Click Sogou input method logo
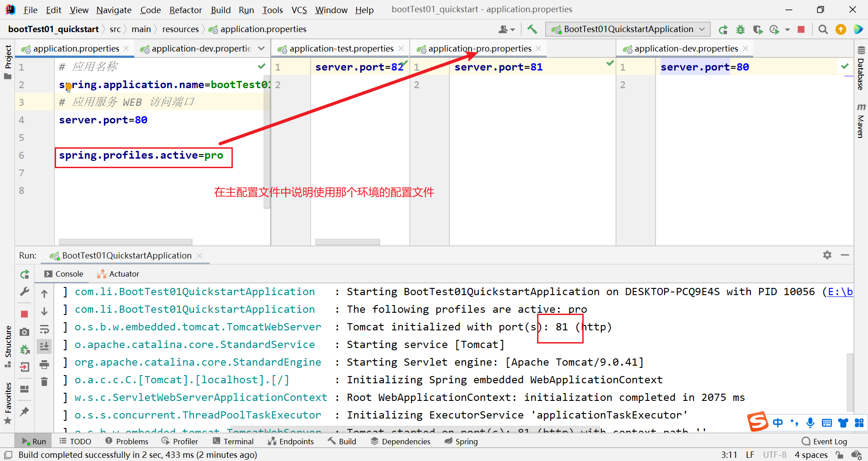868x461 pixels. click(x=758, y=422)
